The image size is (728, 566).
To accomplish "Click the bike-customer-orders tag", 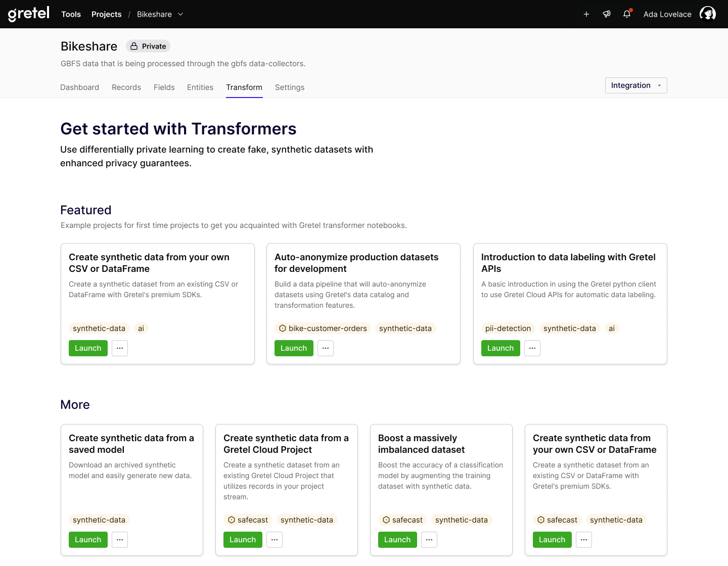I will [x=323, y=328].
